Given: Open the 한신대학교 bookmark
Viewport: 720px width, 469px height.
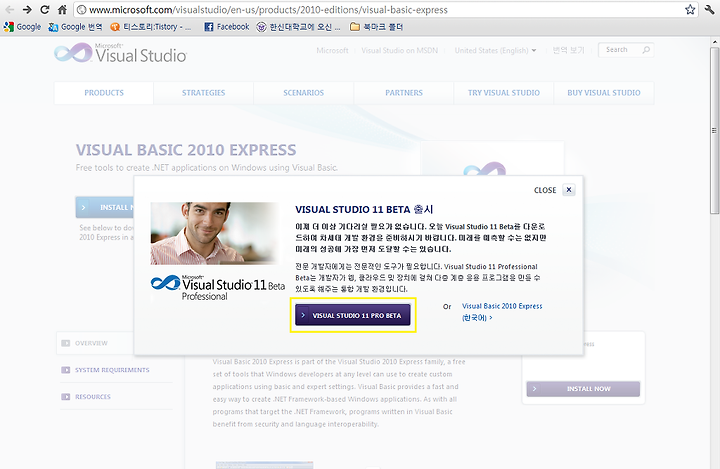Looking at the screenshot, I should (x=298, y=27).
